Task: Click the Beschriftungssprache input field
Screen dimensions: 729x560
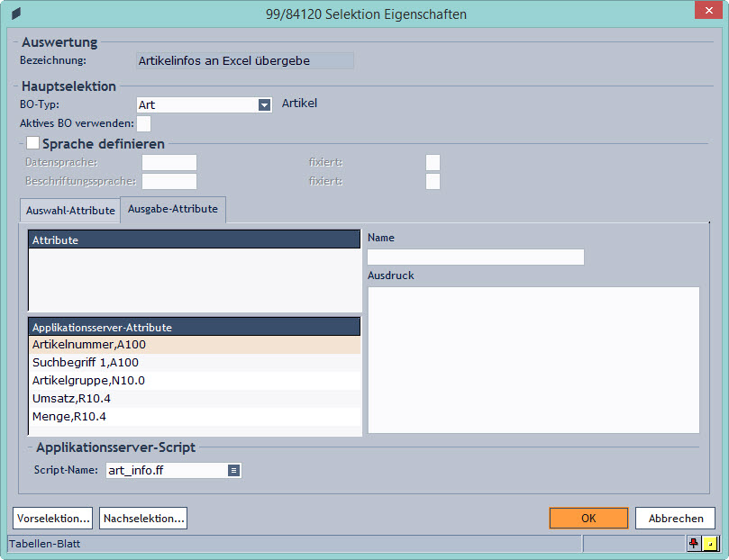Action: (169, 181)
